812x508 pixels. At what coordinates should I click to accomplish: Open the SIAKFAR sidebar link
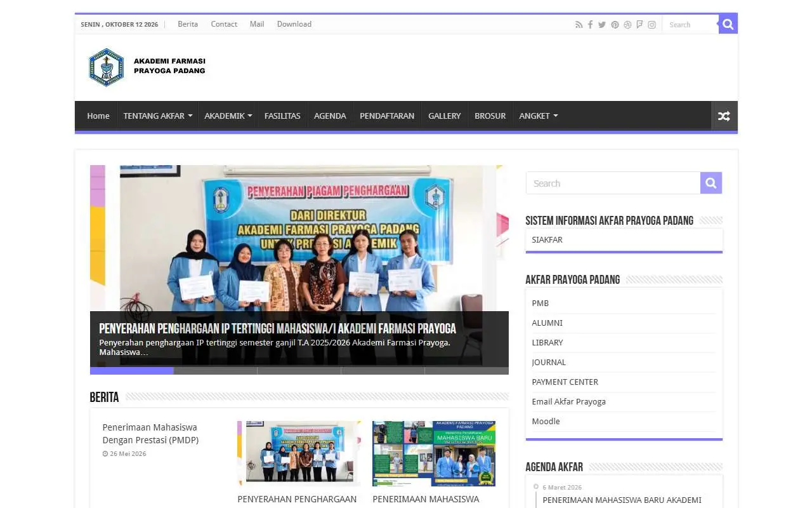point(547,240)
